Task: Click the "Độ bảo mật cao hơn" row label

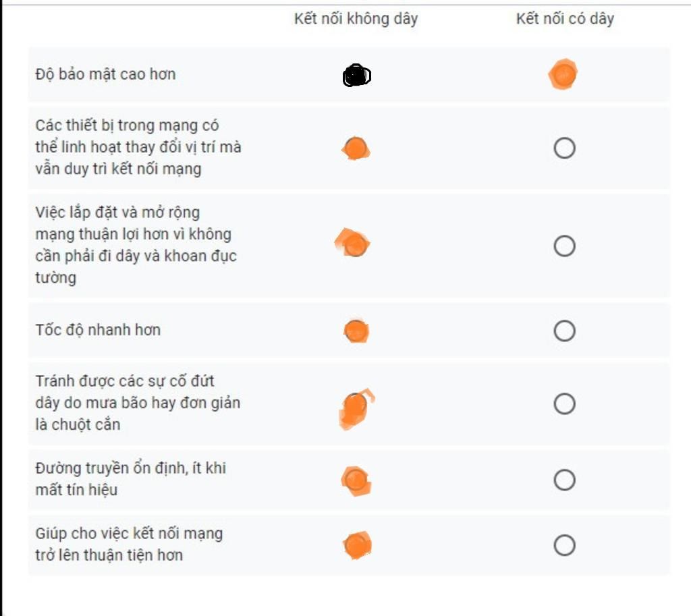Action: (106, 74)
